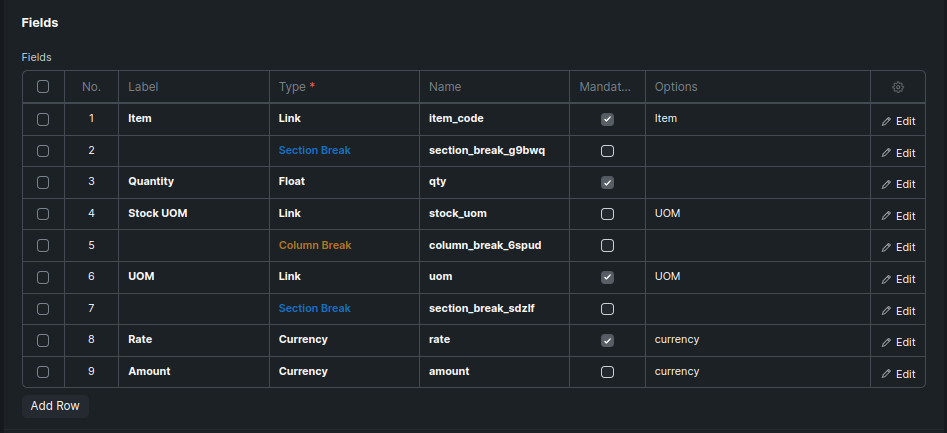947x433 pixels.
Task: Edit the Item field row
Action: click(898, 121)
